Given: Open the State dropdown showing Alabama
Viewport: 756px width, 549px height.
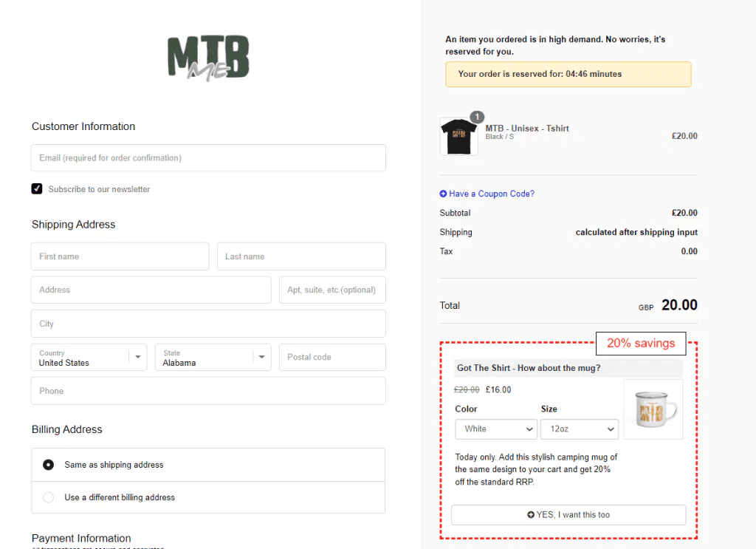Looking at the screenshot, I should coord(213,357).
